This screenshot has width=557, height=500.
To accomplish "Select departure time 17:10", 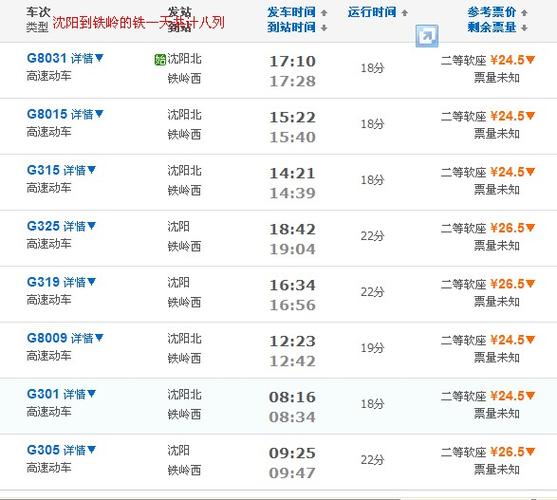I will [292, 61].
